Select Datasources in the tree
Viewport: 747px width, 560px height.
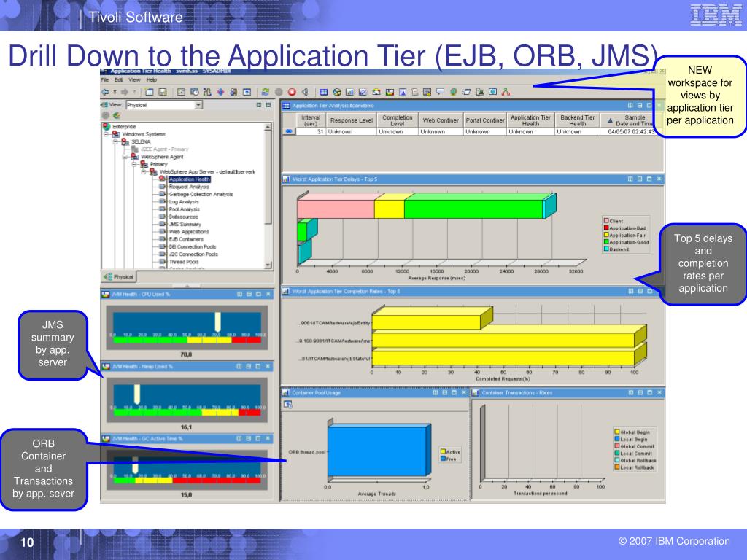183,217
